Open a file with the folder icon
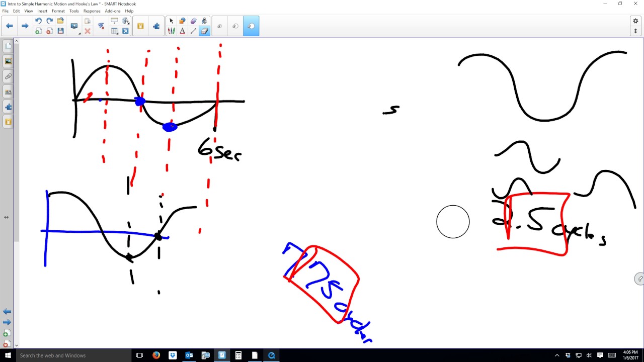644x362 pixels. tap(60, 21)
